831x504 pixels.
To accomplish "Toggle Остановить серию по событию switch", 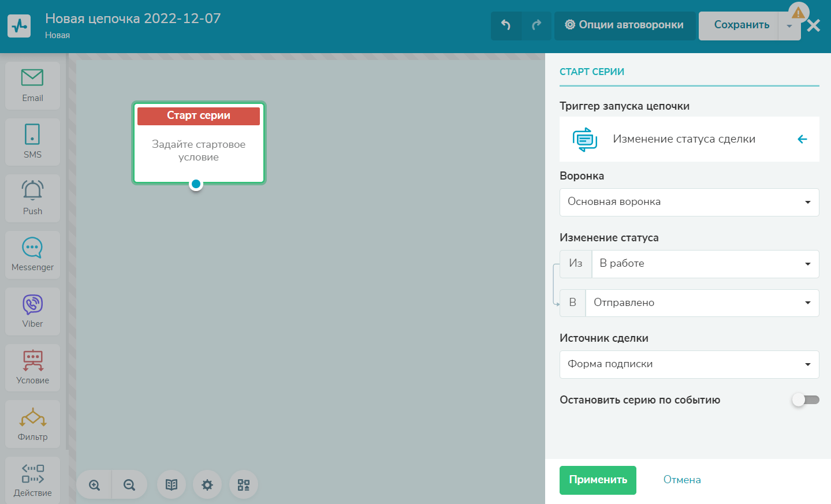I will click(806, 400).
